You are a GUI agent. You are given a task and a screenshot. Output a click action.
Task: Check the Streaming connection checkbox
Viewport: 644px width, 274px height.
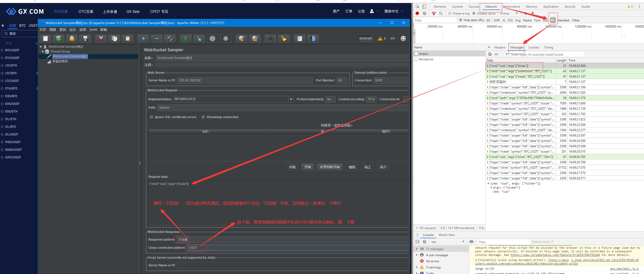(x=203, y=117)
